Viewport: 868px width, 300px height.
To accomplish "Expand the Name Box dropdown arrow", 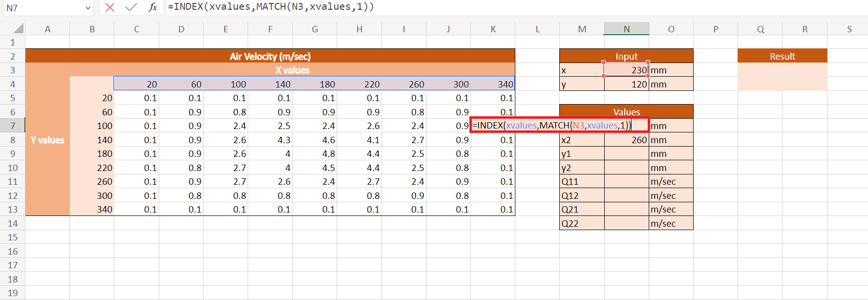I will (x=88, y=8).
